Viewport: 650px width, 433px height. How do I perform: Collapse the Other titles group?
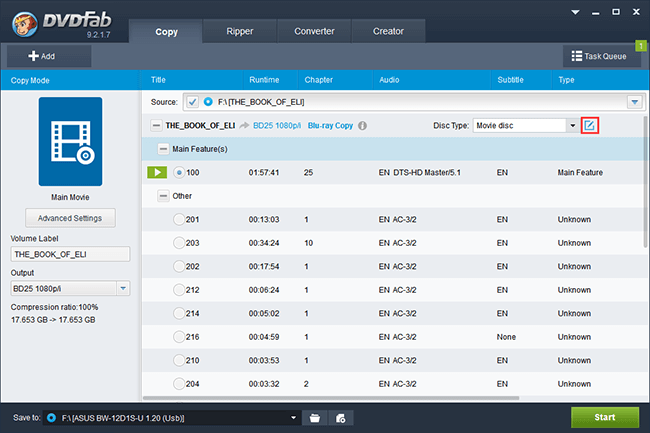pos(164,196)
